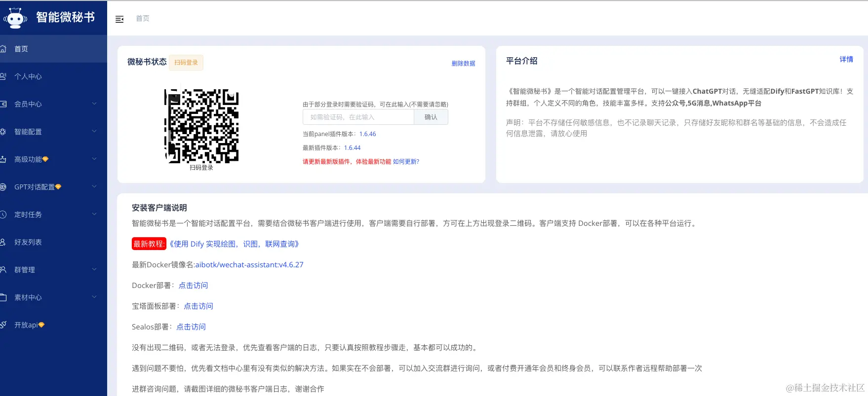Open 好友列表 menu item

53,242
